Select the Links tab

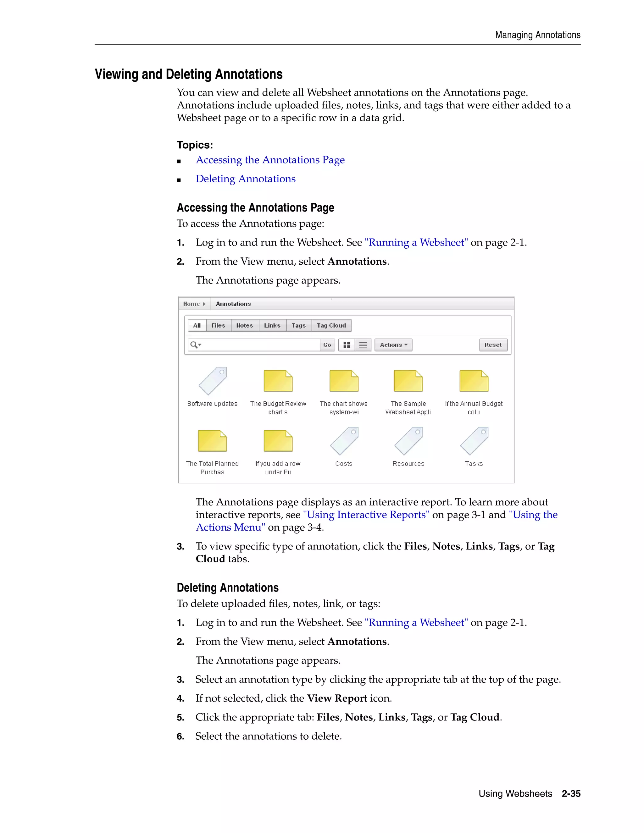click(272, 325)
